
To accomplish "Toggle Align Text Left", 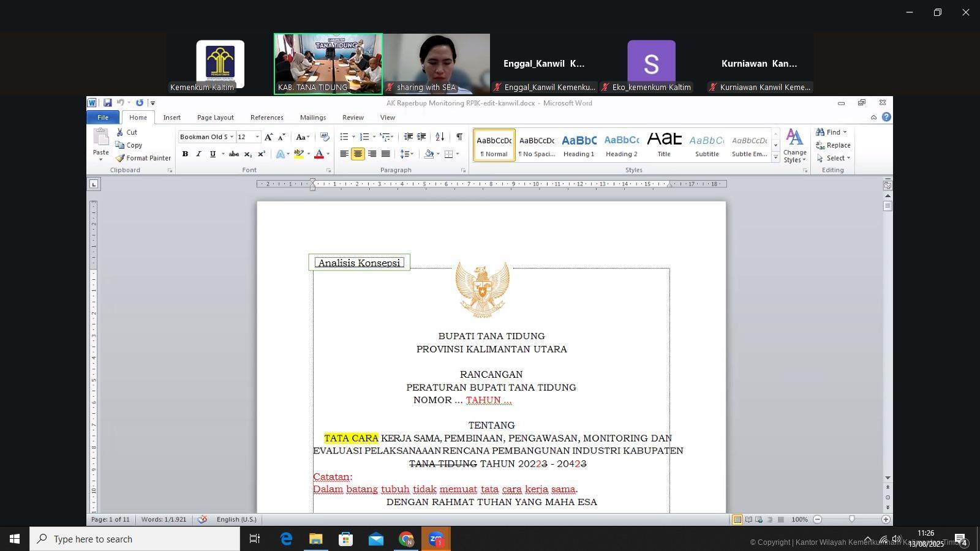I will click(344, 154).
